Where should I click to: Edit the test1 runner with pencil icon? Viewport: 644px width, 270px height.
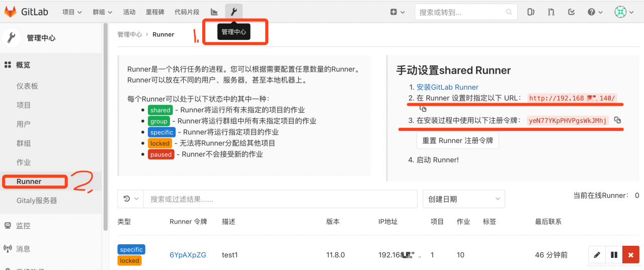coord(597,255)
